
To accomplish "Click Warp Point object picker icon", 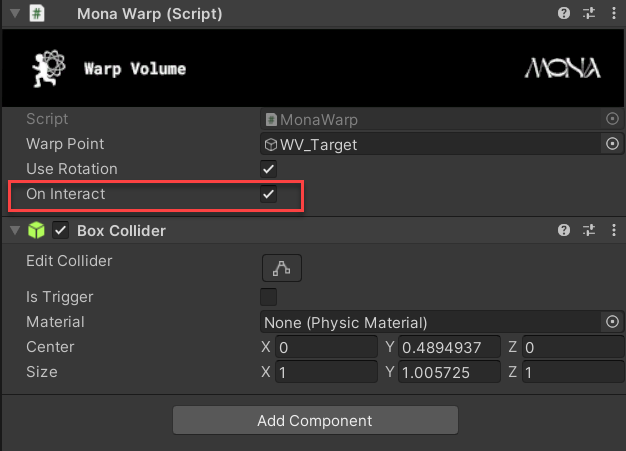I will coord(612,144).
